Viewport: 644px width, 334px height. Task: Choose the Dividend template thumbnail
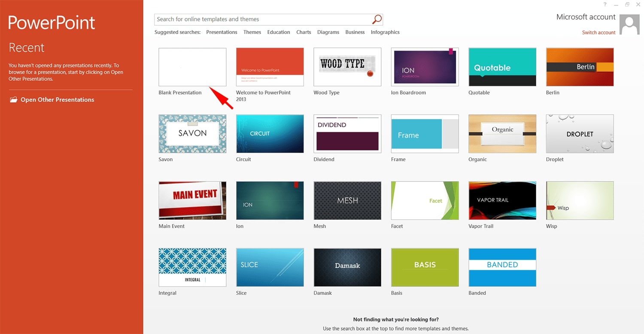tap(347, 134)
